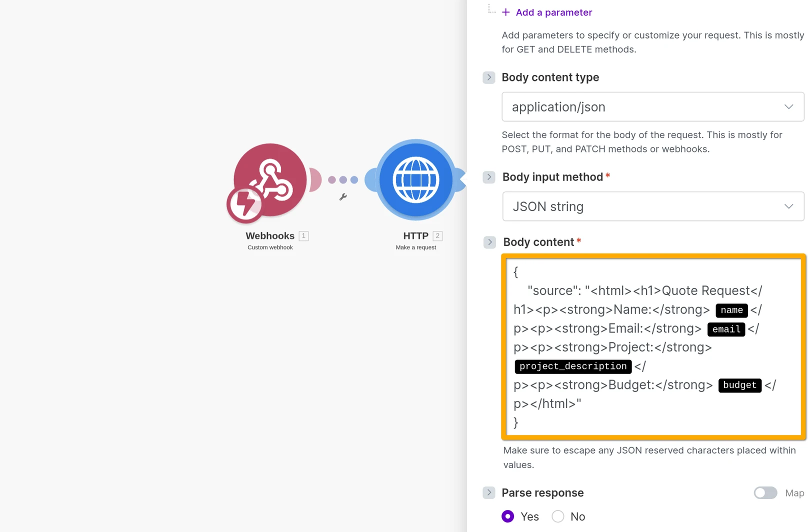811x532 pixels.
Task: Select Yes for Parse response
Action: pyautogui.click(x=507, y=516)
